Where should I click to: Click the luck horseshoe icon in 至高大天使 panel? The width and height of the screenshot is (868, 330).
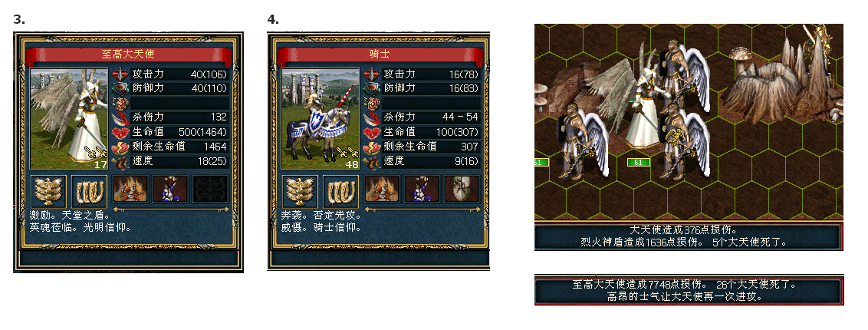tap(89, 192)
